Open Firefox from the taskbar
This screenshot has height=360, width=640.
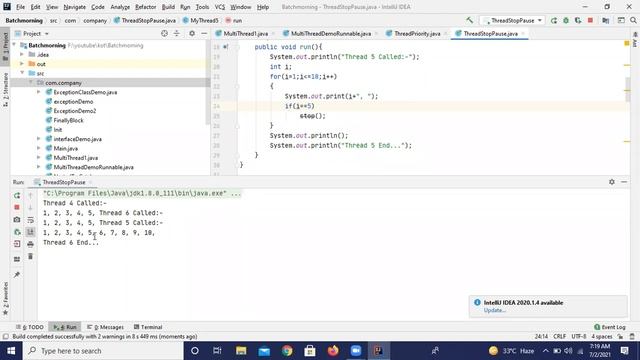[x=333, y=351]
